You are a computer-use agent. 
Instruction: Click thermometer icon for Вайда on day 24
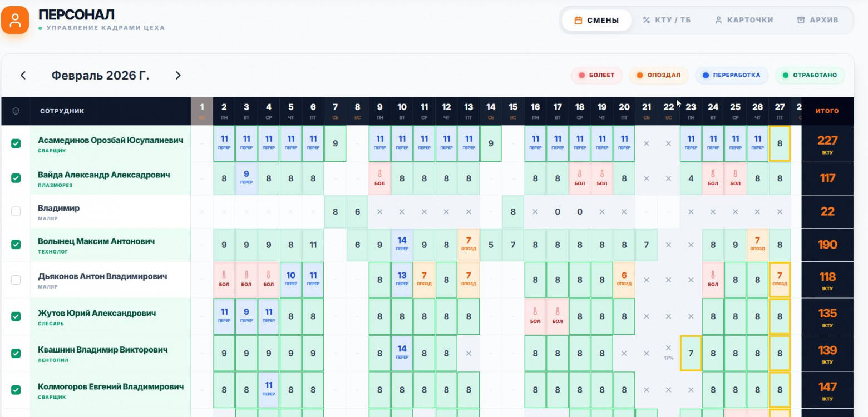pos(713,175)
